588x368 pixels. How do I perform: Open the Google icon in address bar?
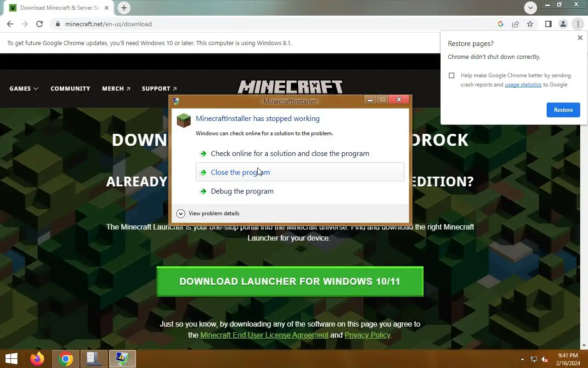pos(501,24)
